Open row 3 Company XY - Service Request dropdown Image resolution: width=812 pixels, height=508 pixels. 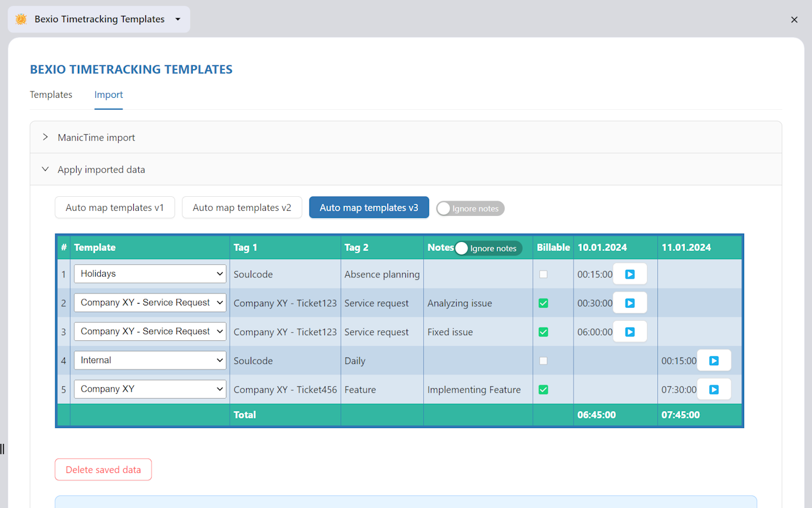[150, 331]
